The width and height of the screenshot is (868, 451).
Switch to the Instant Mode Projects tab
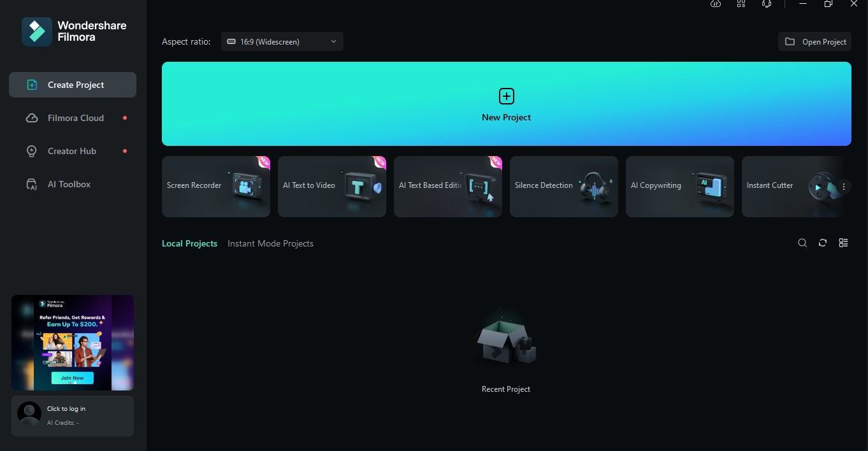pos(270,243)
